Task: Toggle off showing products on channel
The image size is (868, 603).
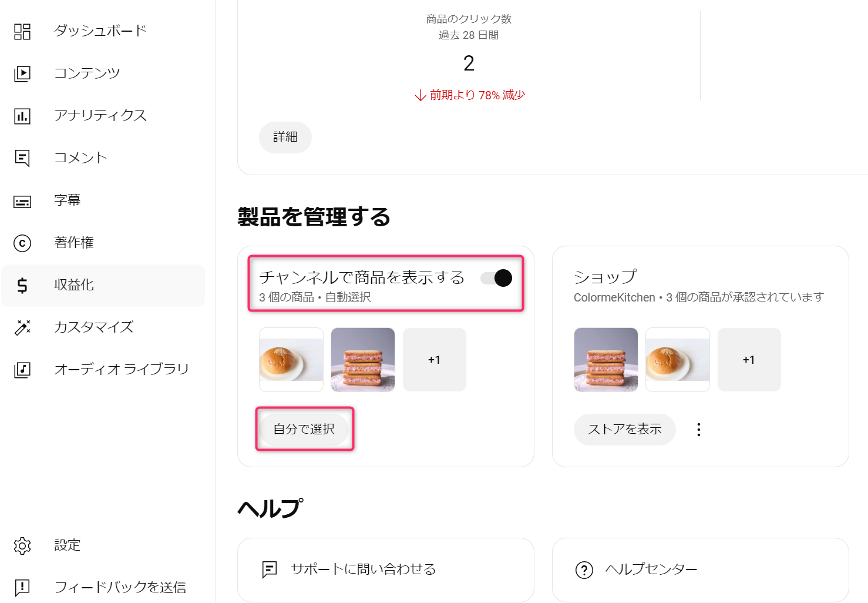Action: coord(496,278)
